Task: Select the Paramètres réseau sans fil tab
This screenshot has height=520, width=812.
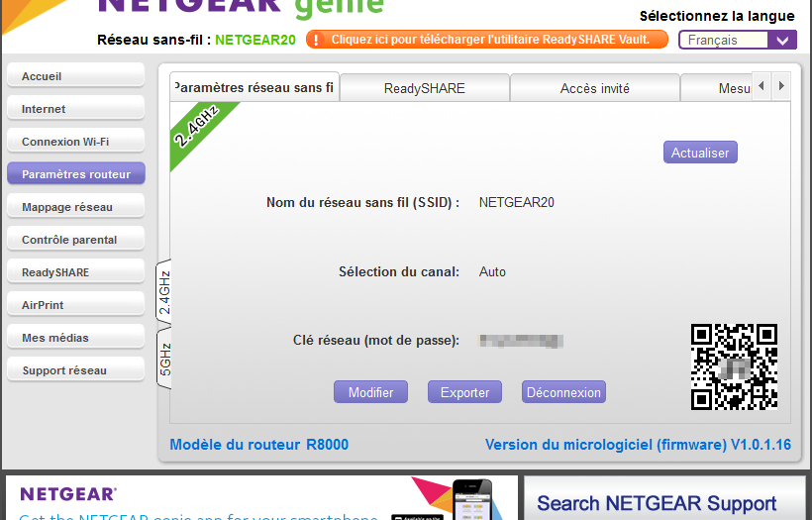Action: click(x=254, y=87)
